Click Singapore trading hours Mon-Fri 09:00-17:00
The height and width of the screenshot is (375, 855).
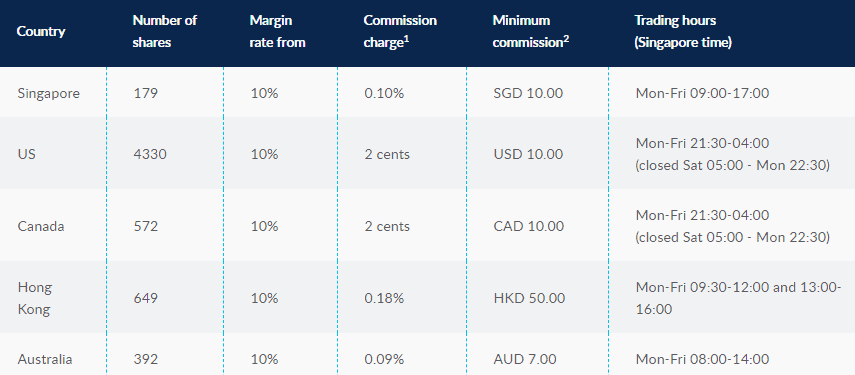pyautogui.click(x=702, y=93)
